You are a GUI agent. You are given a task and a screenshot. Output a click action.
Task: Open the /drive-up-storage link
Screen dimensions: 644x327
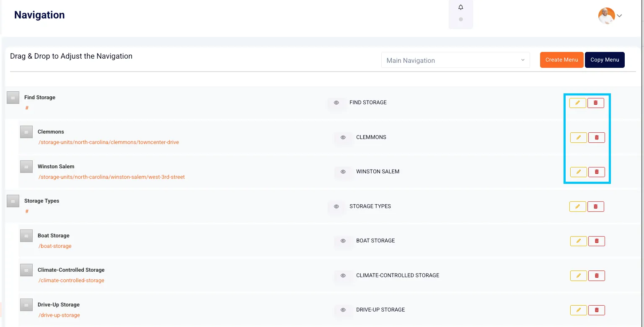pyautogui.click(x=59, y=315)
